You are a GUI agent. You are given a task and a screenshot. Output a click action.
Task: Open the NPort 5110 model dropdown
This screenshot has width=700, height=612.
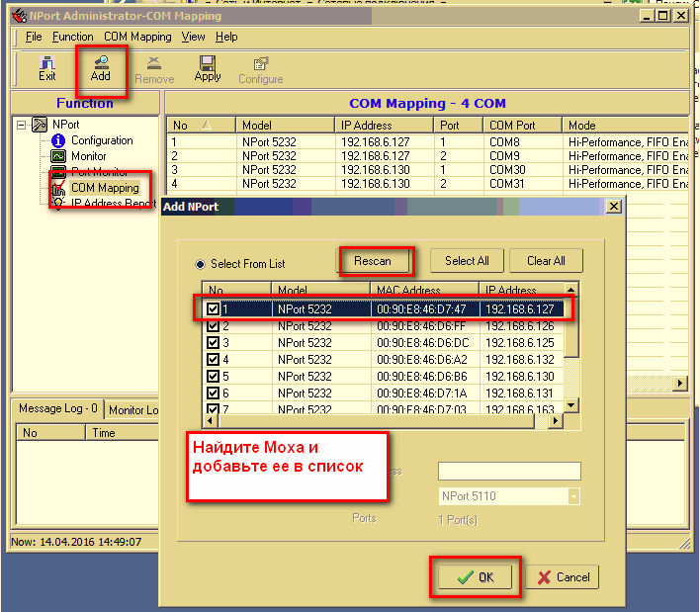coord(572,496)
